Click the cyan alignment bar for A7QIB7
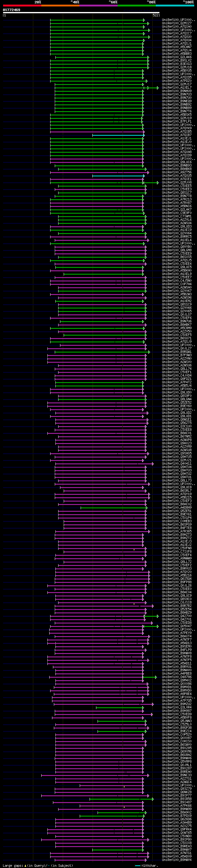Viewport: 197px width, 868px height. (118, 135)
